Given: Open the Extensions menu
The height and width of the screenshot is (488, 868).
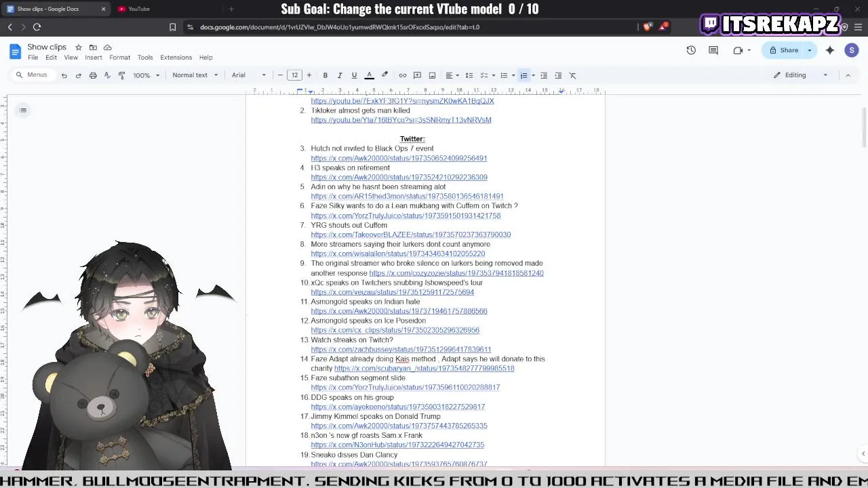Looking at the screenshot, I should (x=176, y=58).
